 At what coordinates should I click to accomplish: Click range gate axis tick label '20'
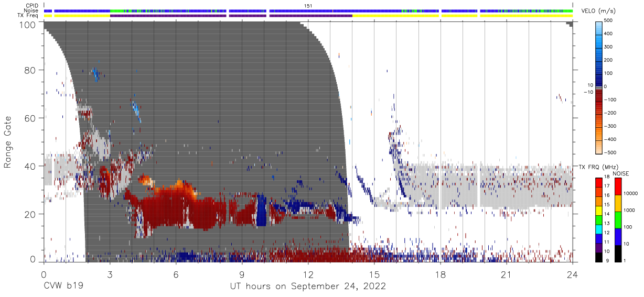point(30,214)
